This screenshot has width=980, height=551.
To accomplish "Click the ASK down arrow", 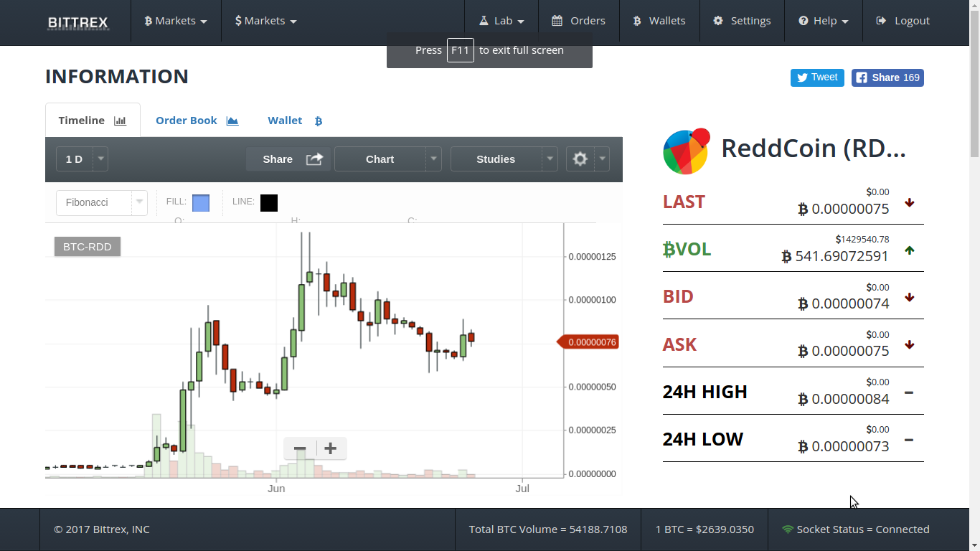I will click(910, 345).
